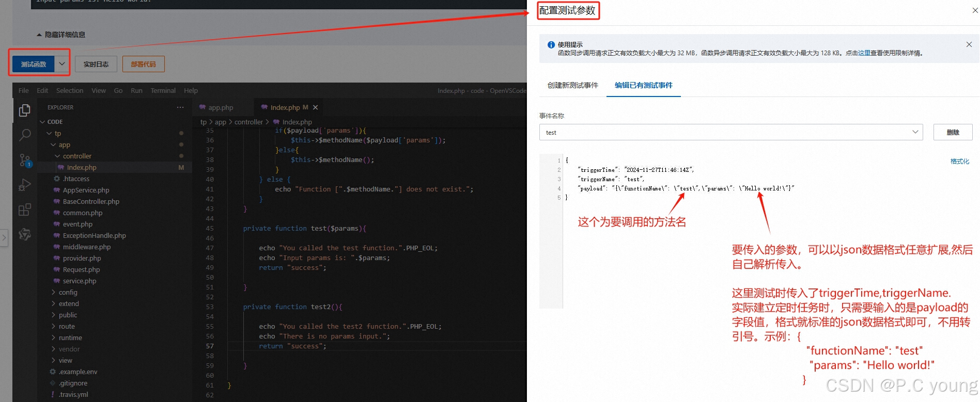Open the View menu
The height and width of the screenshot is (402, 980).
coord(99,90)
